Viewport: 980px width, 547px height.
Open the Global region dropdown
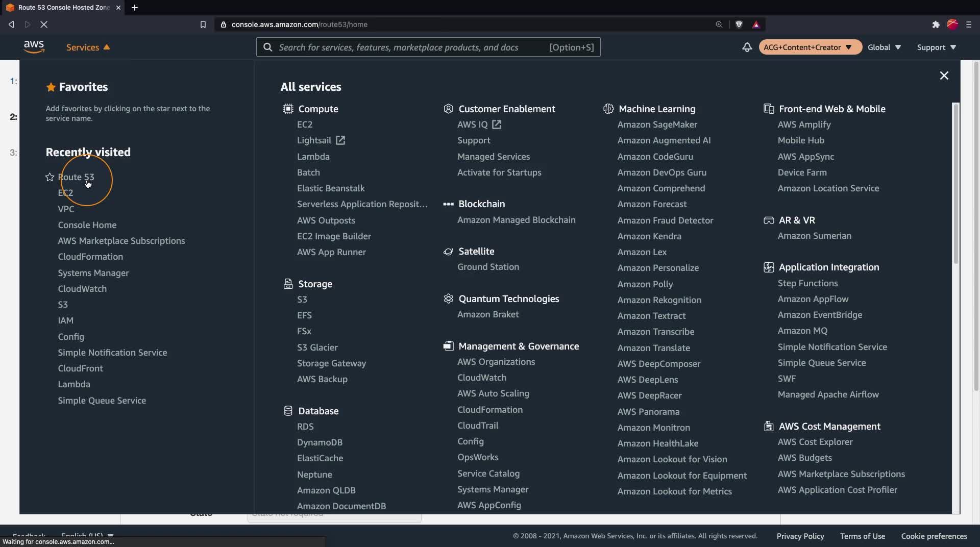pos(884,47)
